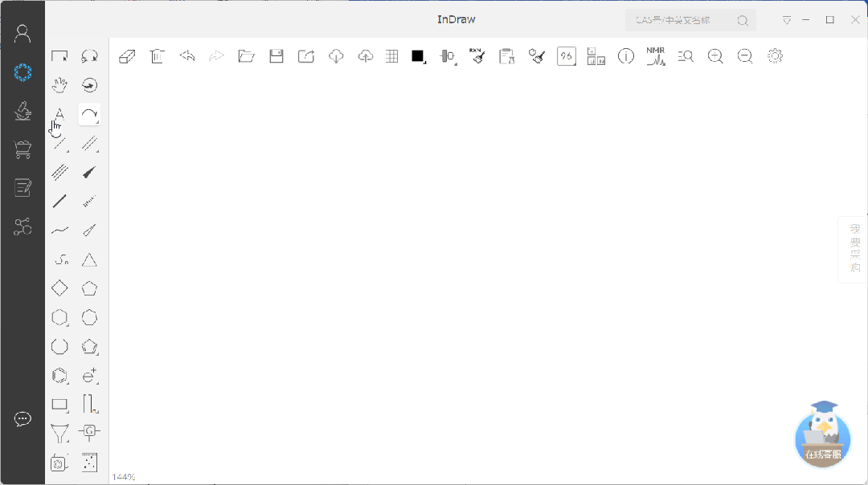Select the benzene ring tool
Image resolution: width=868 pixels, height=485 pixels.
click(59, 376)
